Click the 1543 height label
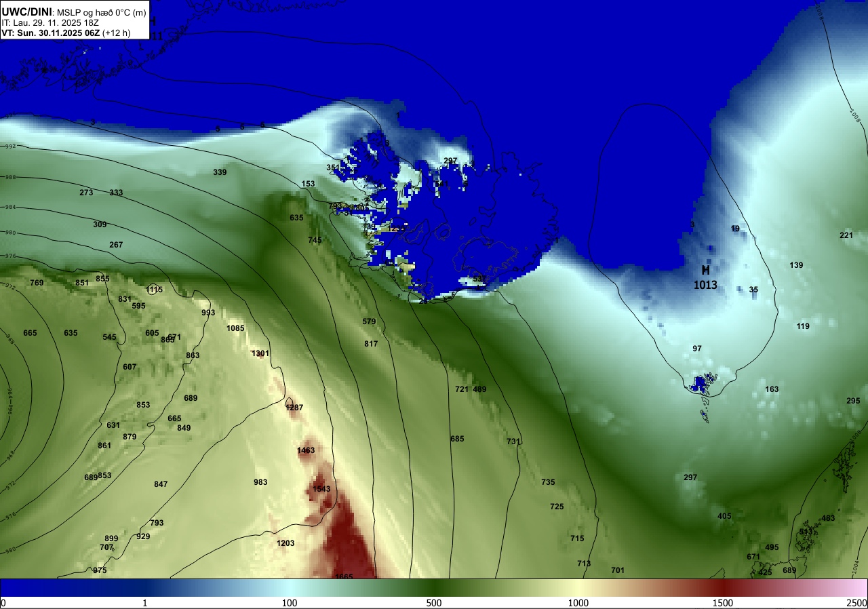Viewport: 868px width, 609px height. click(x=321, y=489)
